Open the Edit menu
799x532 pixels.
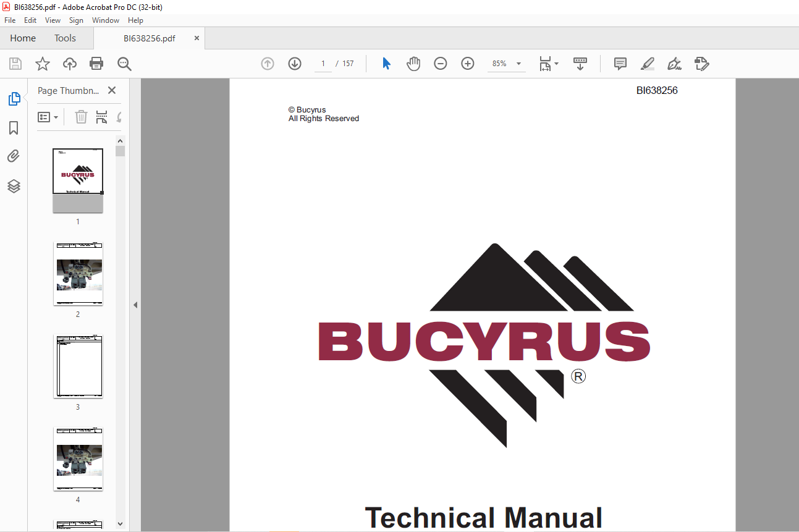(x=30, y=20)
